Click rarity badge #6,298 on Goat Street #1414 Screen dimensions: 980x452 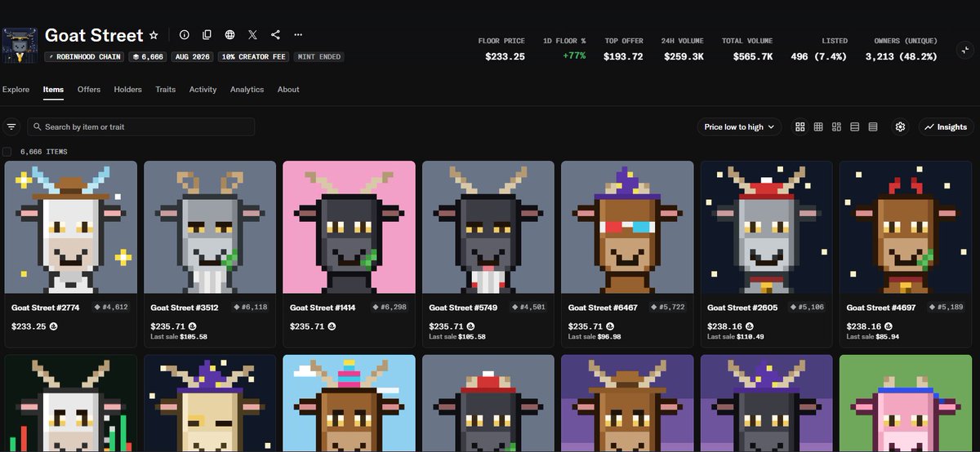click(x=390, y=308)
